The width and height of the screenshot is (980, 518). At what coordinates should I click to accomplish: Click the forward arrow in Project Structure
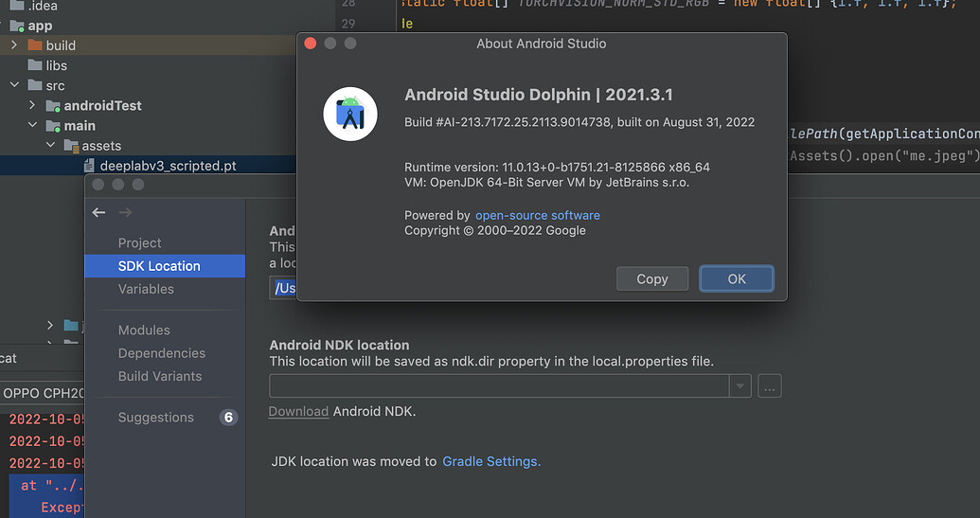125,213
